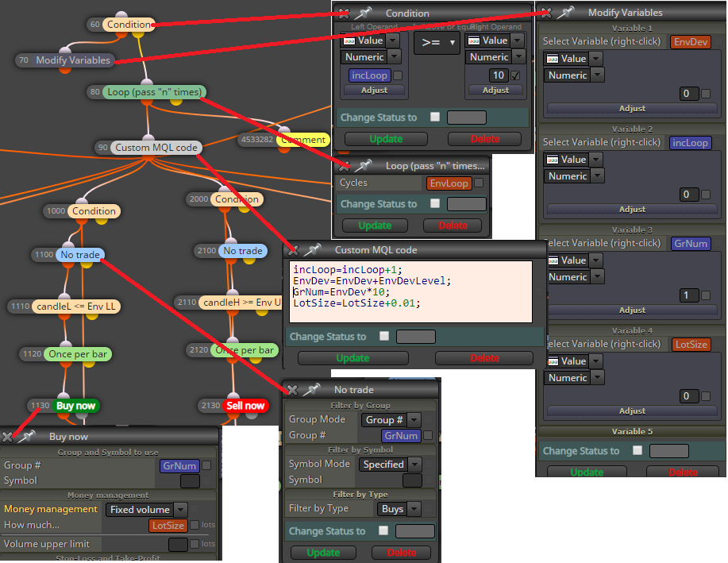
Task: Open the >= operator dropdown
Action: (437, 43)
